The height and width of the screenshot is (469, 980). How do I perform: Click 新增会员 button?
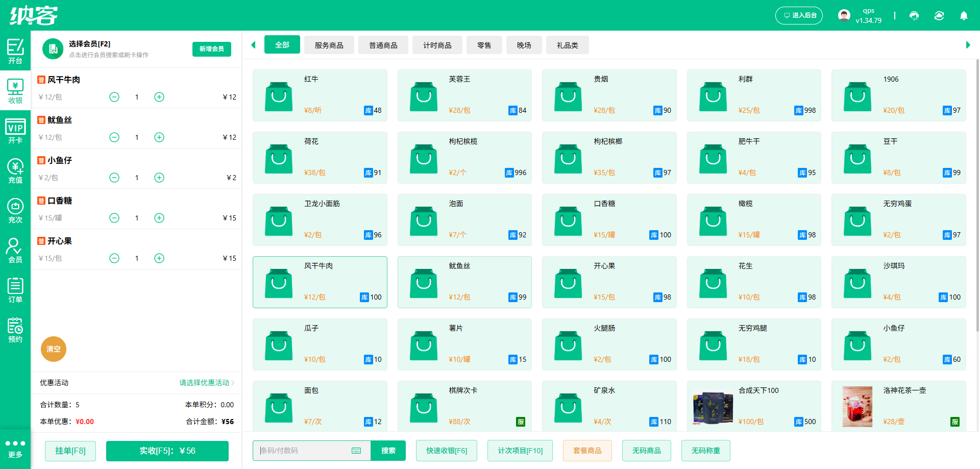212,49
